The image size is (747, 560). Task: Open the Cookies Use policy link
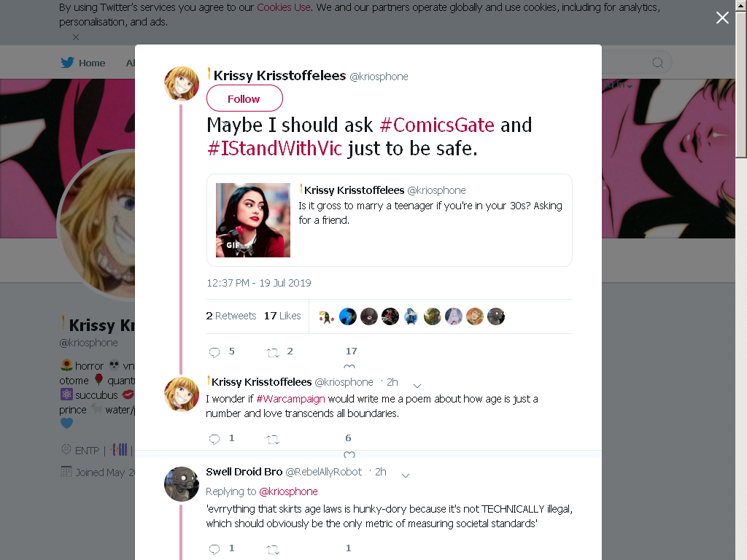tap(284, 7)
